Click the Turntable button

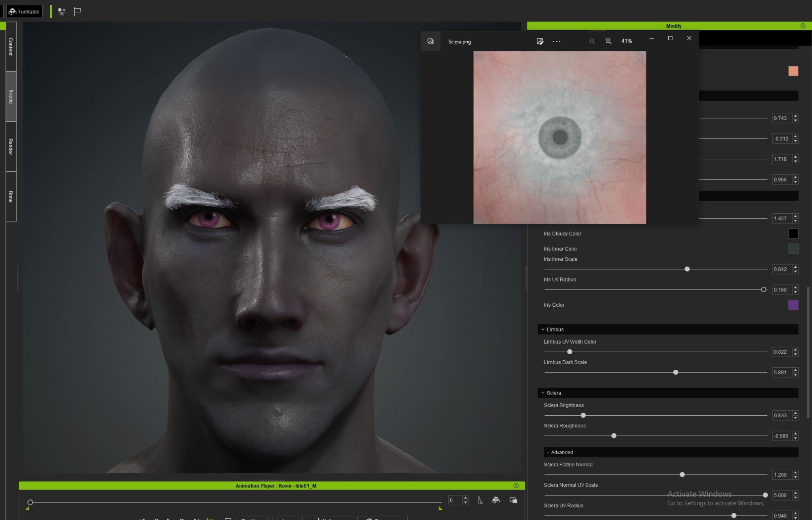point(24,11)
